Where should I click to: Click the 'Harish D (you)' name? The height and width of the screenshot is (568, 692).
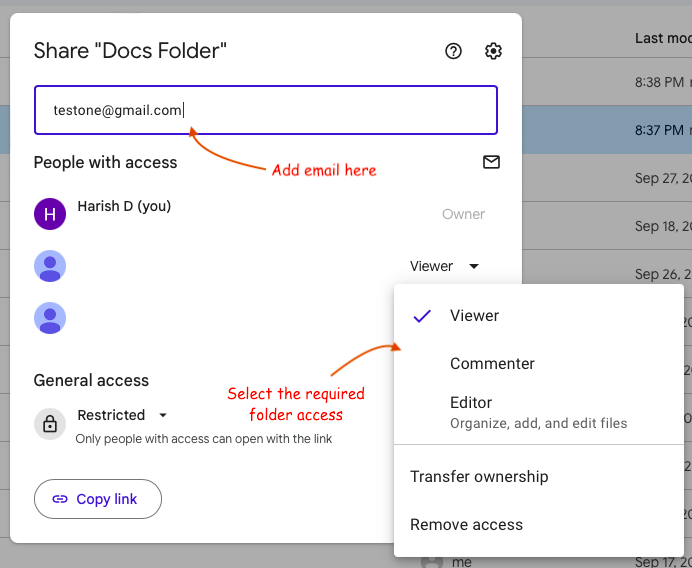pos(124,206)
